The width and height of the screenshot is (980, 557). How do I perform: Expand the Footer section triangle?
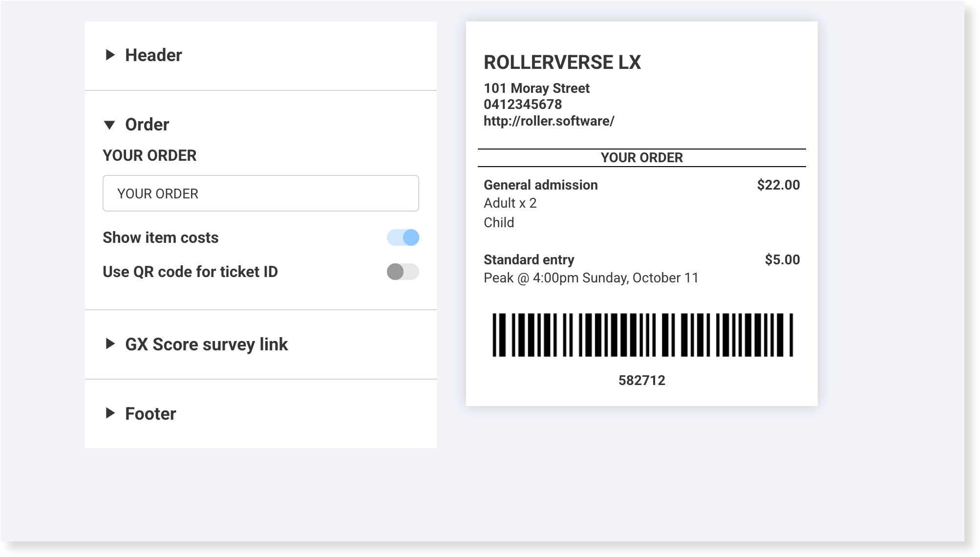[110, 413]
